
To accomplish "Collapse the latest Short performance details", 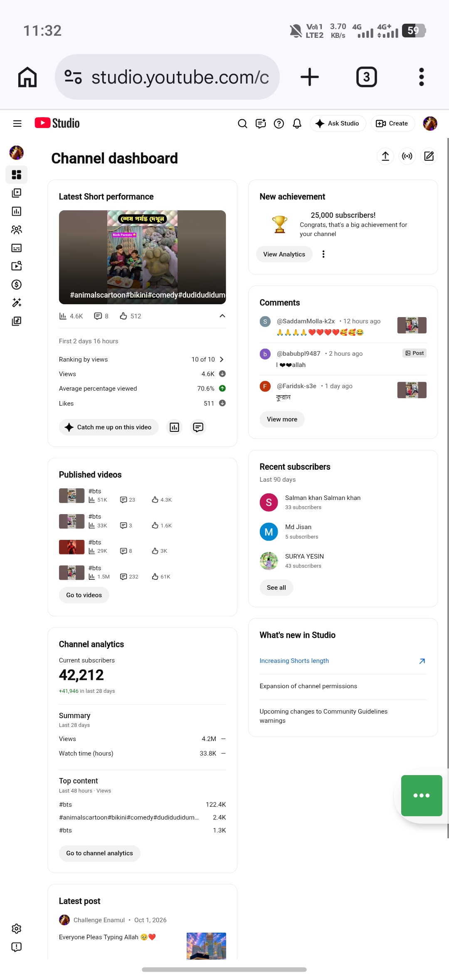I will (222, 316).
